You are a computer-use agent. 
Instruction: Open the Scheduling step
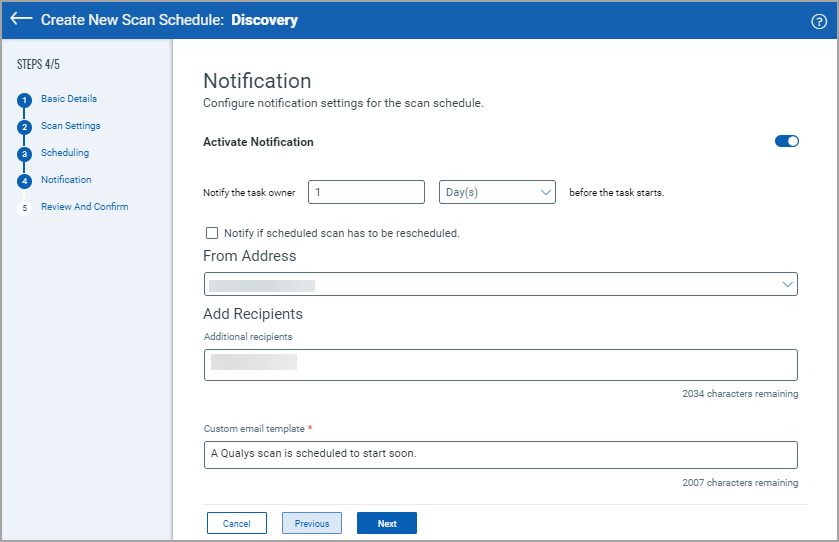pyautogui.click(x=65, y=153)
